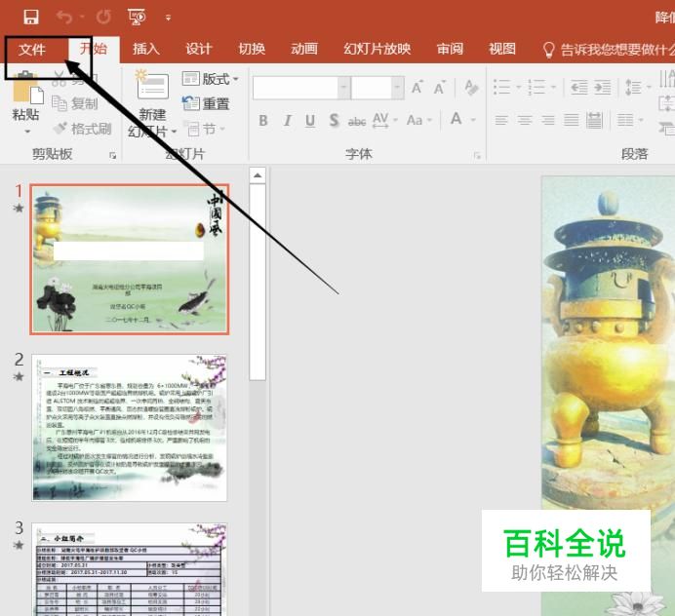675x616 pixels.
Task: Open the 版式 layout dropdown
Action: [210, 79]
